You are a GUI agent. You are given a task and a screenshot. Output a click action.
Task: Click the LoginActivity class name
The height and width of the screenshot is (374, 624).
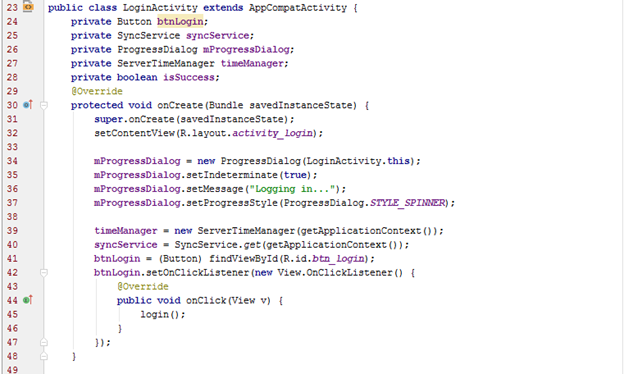click(160, 8)
